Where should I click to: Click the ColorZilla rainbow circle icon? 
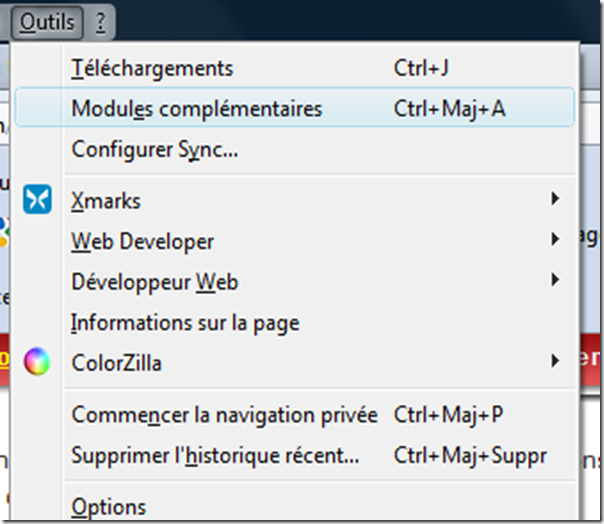(37, 361)
